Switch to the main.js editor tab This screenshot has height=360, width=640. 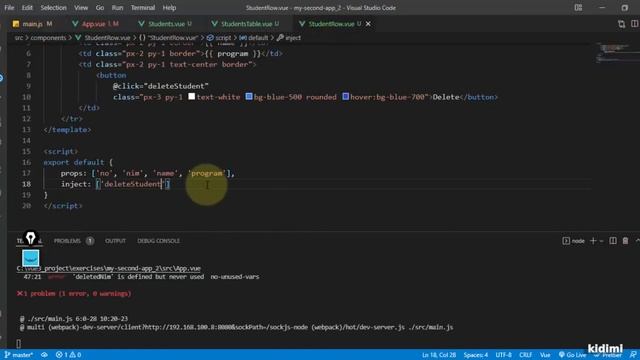click(33, 24)
